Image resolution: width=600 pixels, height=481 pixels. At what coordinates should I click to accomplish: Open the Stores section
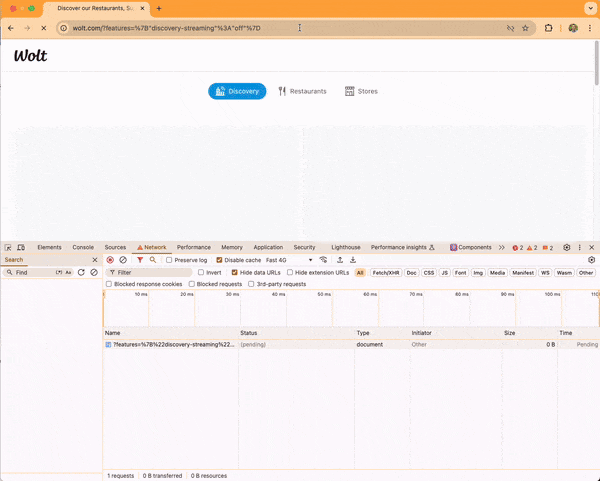pyautogui.click(x=361, y=91)
